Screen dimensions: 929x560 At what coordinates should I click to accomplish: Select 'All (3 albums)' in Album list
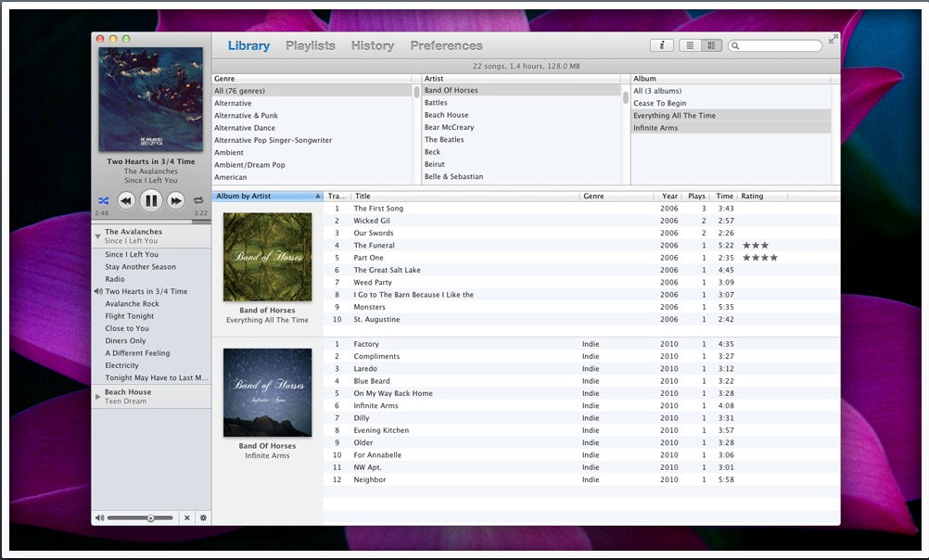click(x=732, y=91)
